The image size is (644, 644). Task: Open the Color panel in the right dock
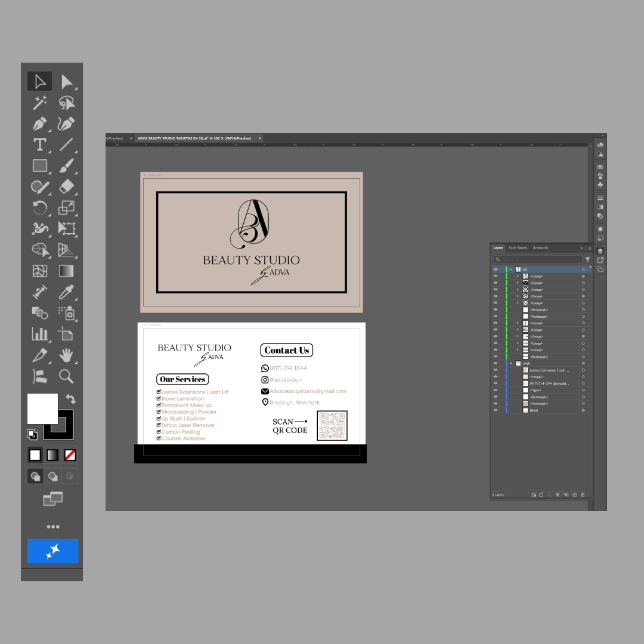600,144
